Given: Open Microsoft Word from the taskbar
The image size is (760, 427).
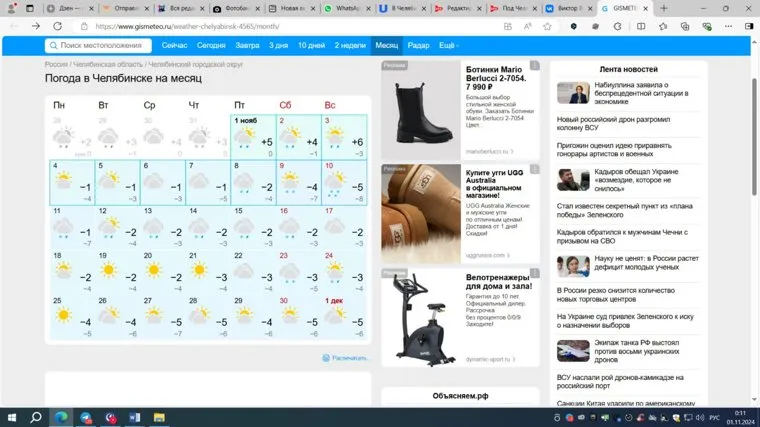Looking at the screenshot, I should coord(135,417).
